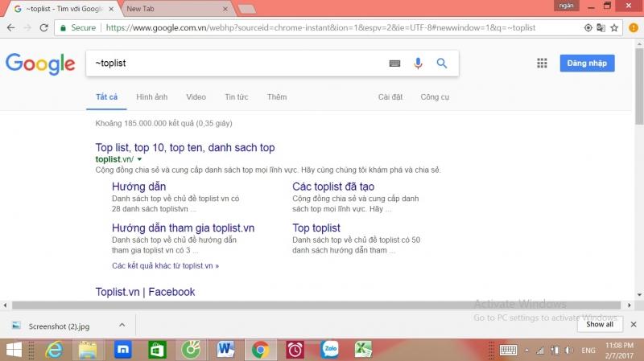644x361 pixels.
Task: Reload the page with the refresh icon
Action: [43, 27]
